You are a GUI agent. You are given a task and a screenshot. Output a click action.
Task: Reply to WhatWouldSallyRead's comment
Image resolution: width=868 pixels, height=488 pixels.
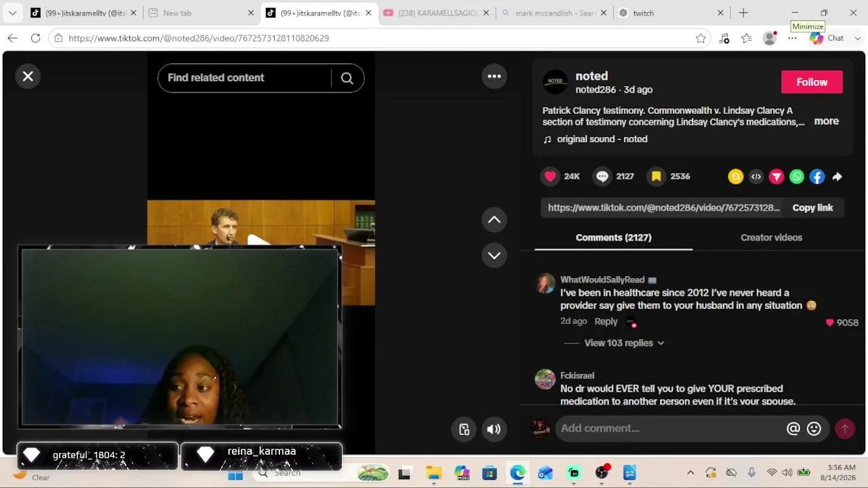tap(606, 322)
